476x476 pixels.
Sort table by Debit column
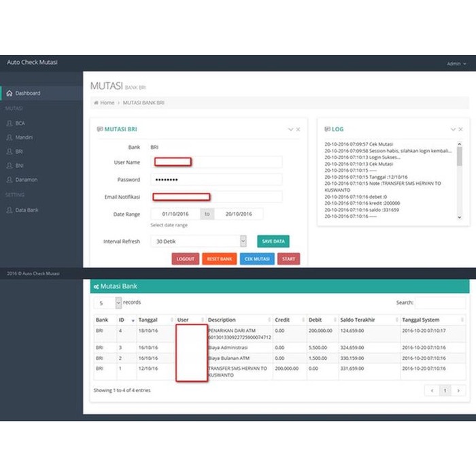pyautogui.click(x=322, y=320)
